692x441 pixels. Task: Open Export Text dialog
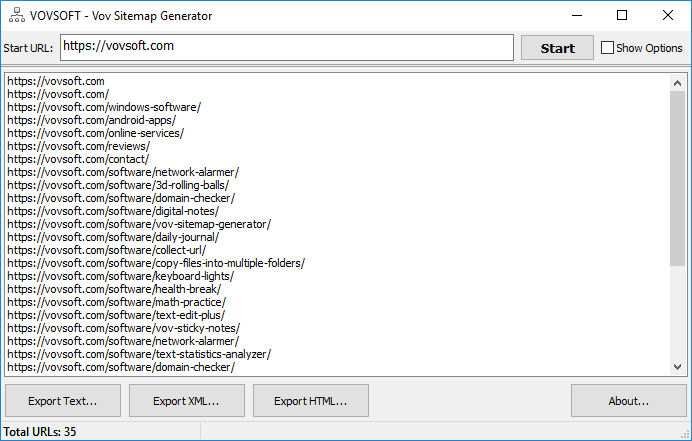click(63, 401)
